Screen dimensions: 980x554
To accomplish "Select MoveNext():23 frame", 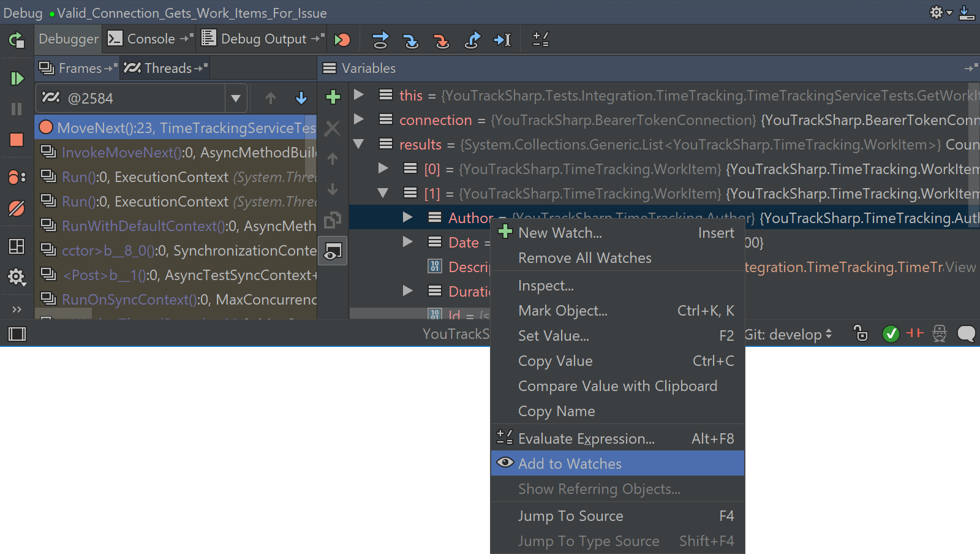I will (x=176, y=127).
